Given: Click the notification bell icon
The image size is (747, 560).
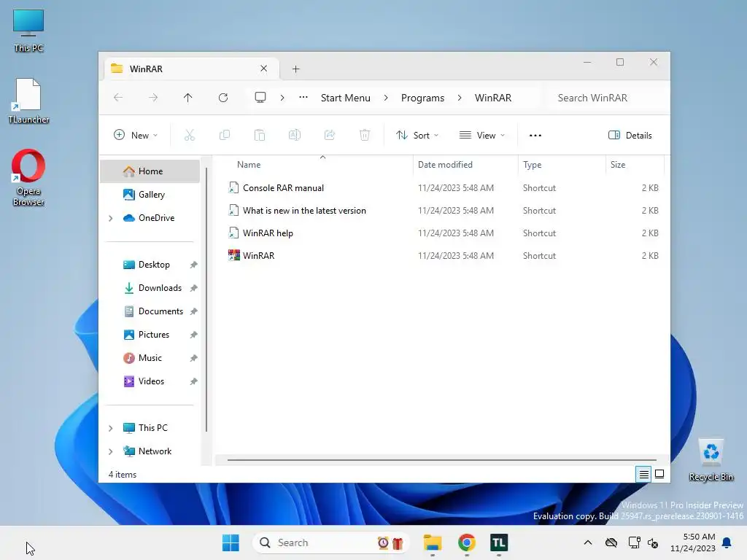Looking at the screenshot, I should point(727,542).
